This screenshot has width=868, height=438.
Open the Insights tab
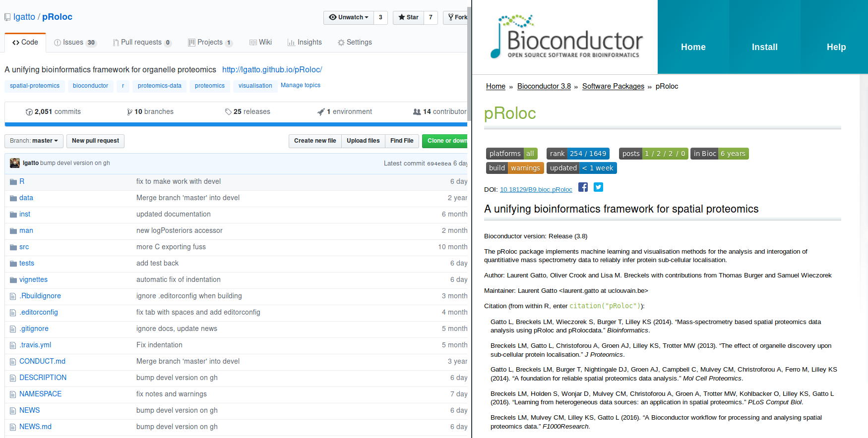[305, 43]
